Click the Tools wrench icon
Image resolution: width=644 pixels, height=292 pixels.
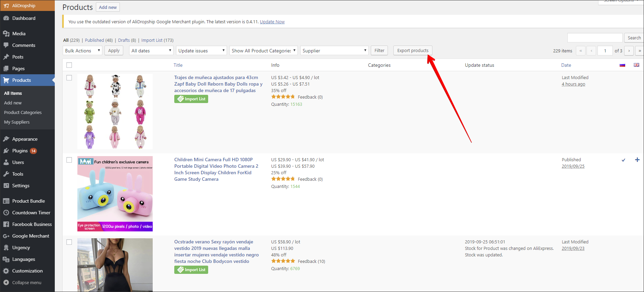(6, 174)
